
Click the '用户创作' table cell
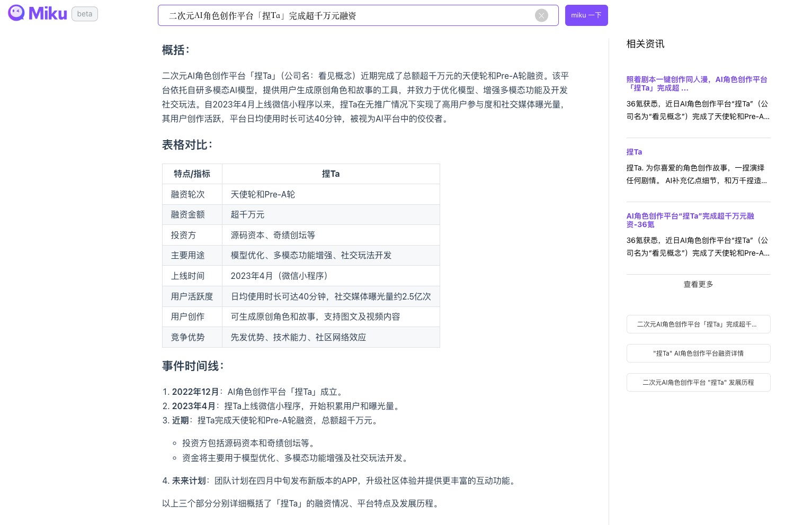click(x=192, y=316)
